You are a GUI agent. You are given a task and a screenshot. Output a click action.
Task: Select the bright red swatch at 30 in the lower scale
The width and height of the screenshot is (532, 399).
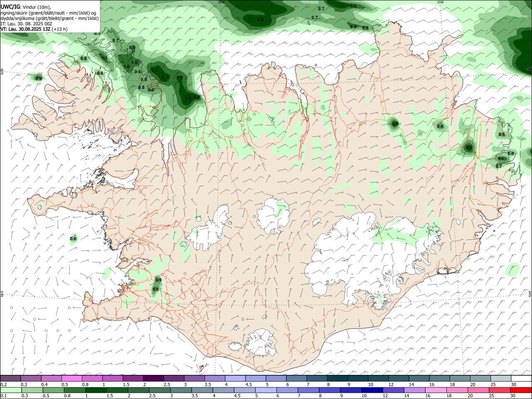click(521, 390)
